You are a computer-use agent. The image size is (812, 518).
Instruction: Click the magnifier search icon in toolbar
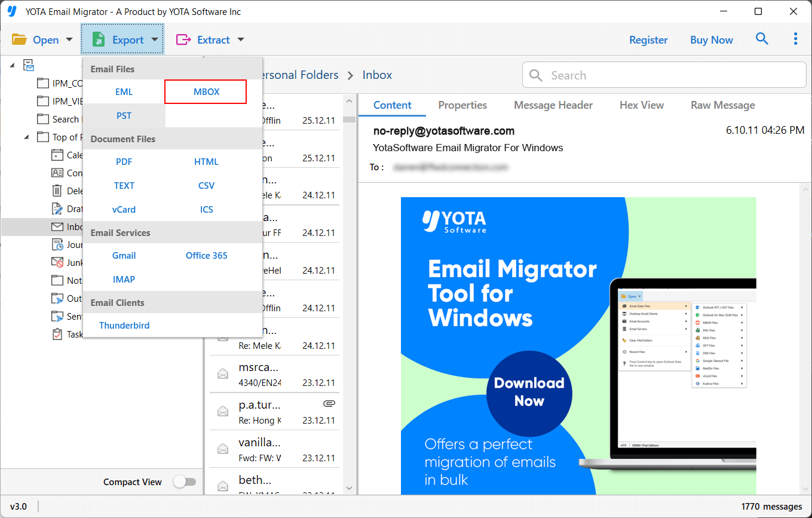(762, 39)
